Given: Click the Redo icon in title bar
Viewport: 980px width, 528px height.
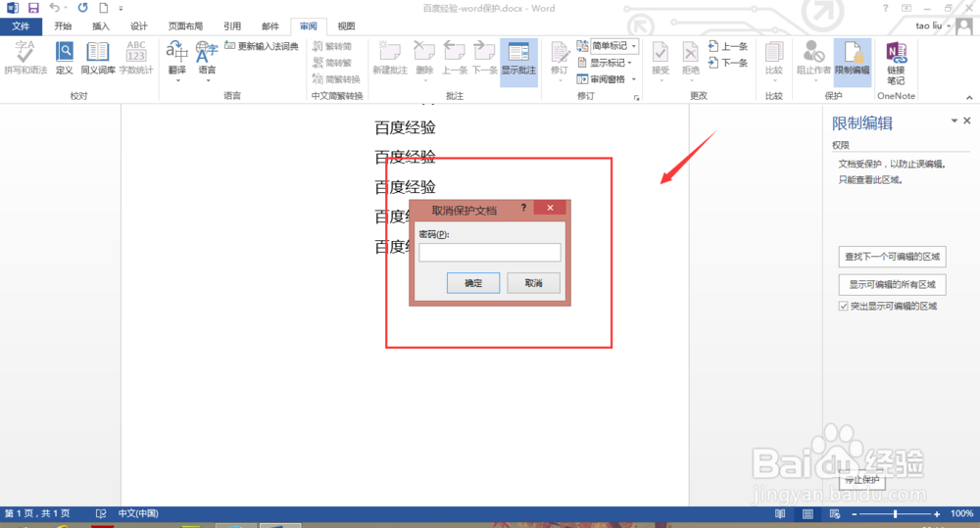Looking at the screenshot, I should coord(82,8).
